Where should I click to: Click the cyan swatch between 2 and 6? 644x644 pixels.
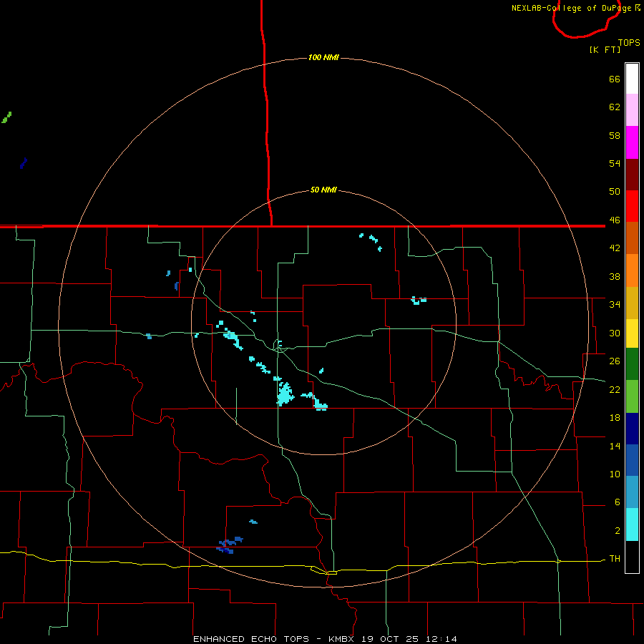[632, 525]
